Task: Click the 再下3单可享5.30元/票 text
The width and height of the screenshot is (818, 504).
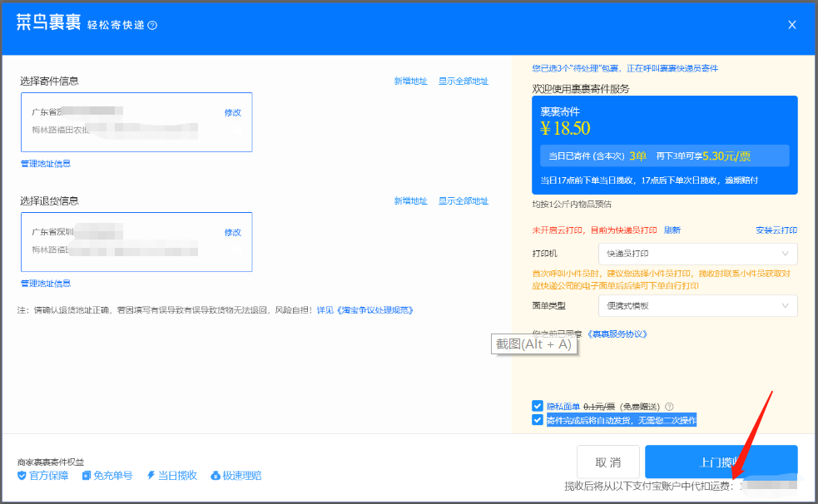Action: (x=703, y=156)
